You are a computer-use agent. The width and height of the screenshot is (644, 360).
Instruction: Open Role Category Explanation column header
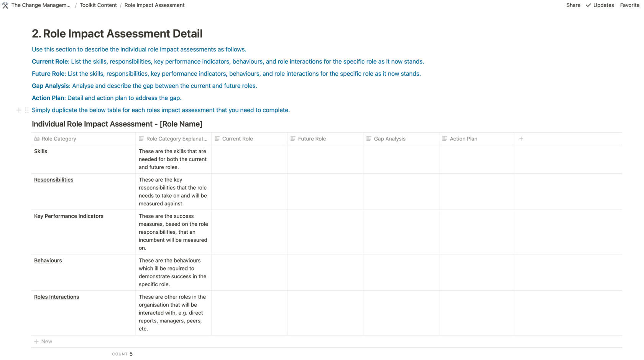point(176,139)
